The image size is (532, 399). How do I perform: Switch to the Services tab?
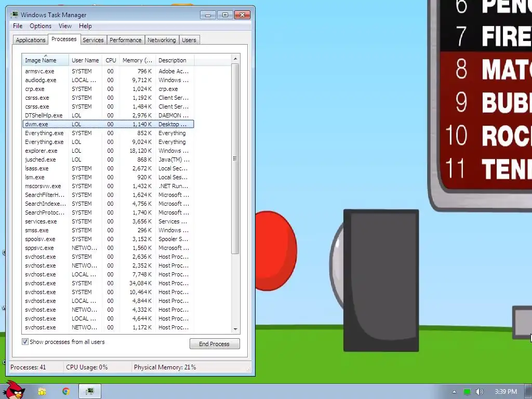93,40
